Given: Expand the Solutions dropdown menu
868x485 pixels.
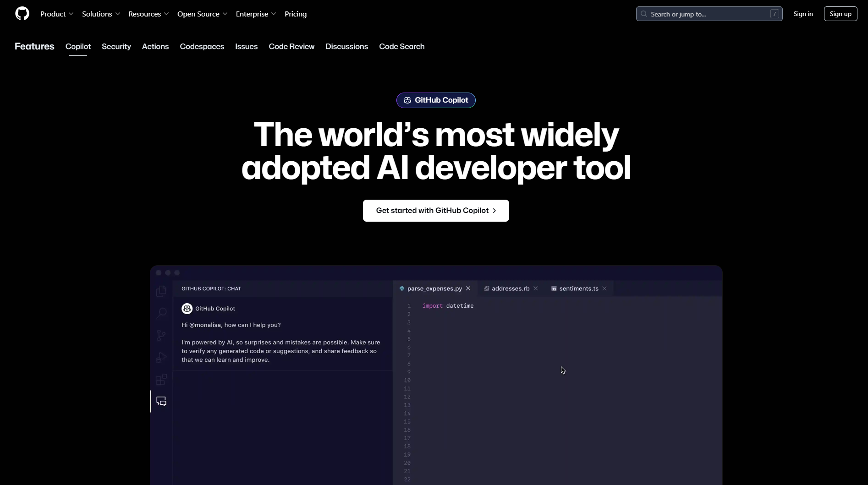Looking at the screenshot, I should [101, 14].
